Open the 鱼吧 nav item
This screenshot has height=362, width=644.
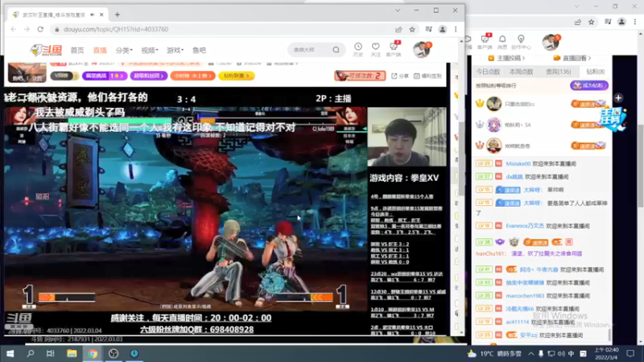pos(199,50)
